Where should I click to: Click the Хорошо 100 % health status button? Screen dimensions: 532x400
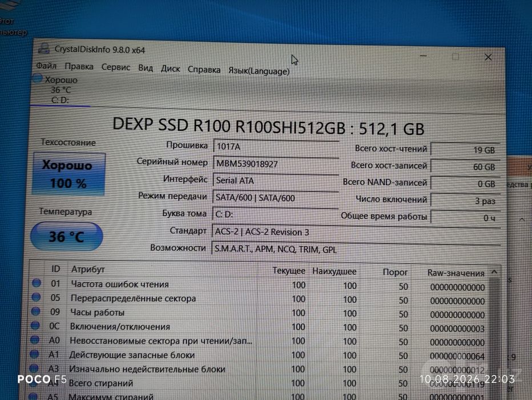pos(68,174)
